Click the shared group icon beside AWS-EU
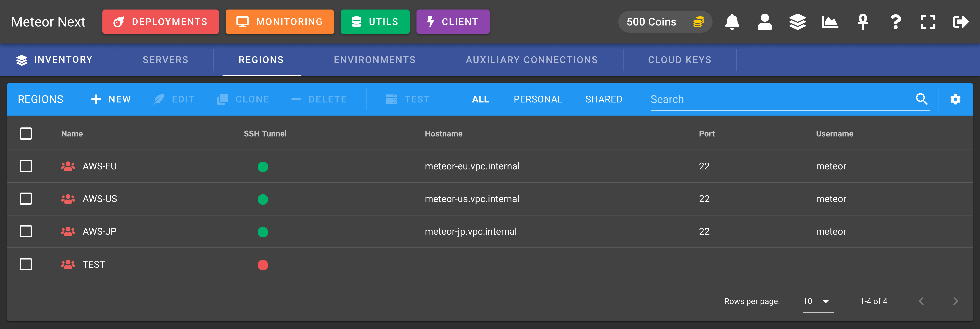Screen dimensions: 980x329 click(x=68, y=166)
